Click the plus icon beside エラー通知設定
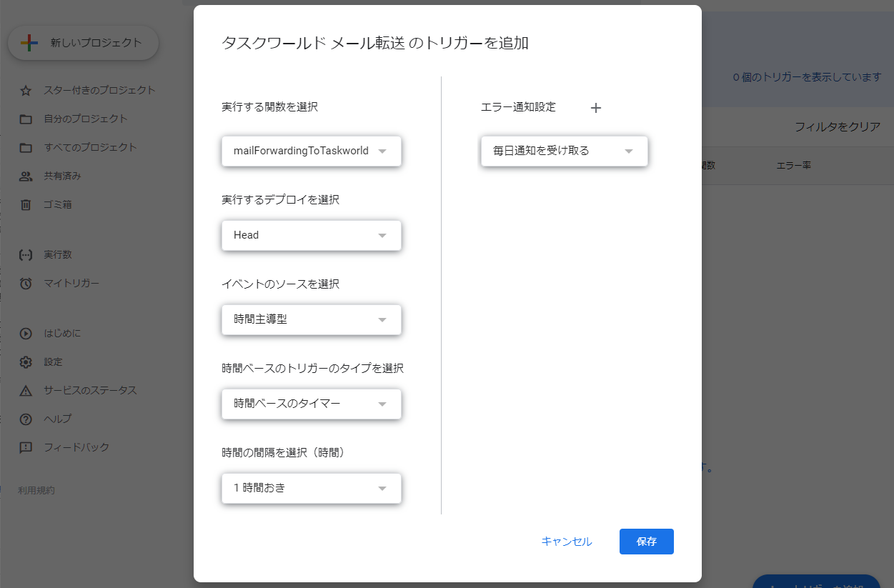Screen dimensions: 894x588 [x=596, y=108]
